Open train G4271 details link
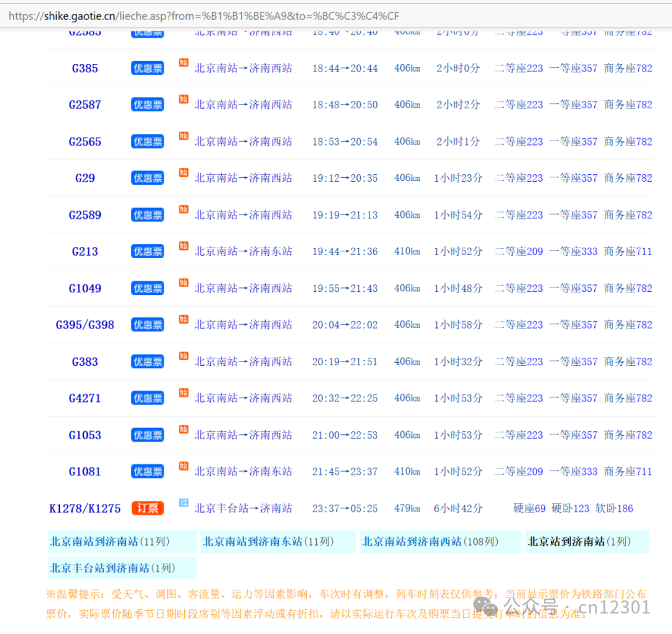This screenshot has height=634, width=672. click(85, 398)
